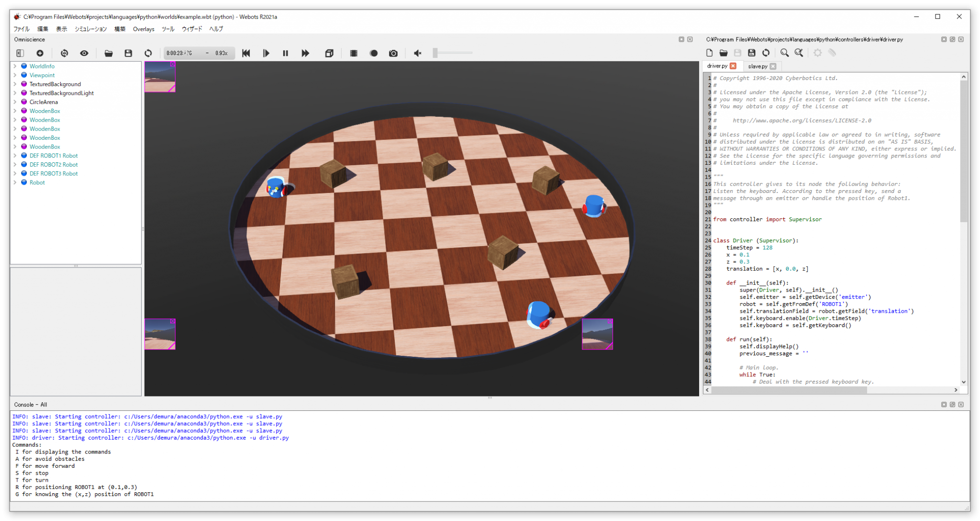Collapse or expand the WorldInfo node
This screenshot has width=980, height=521.
click(x=16, y=66)
